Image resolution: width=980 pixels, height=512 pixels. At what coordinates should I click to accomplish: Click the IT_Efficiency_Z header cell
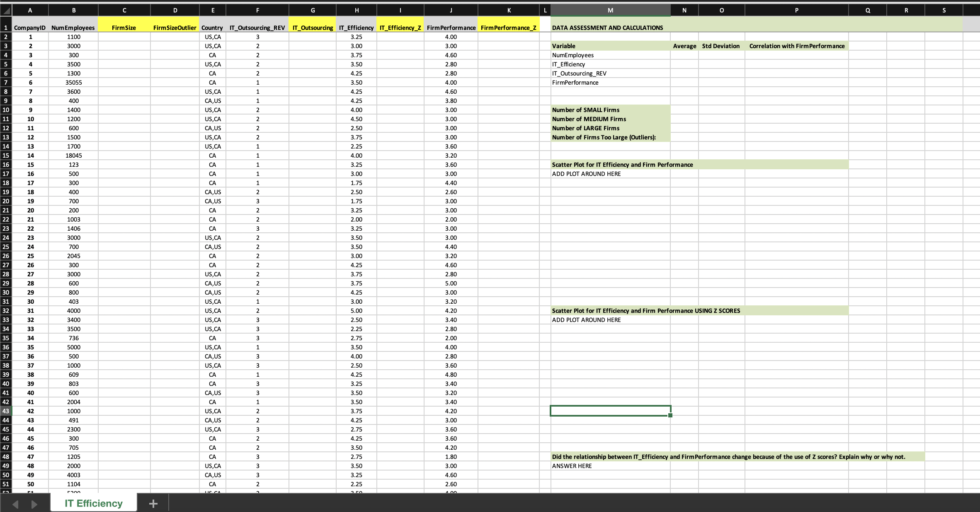click(400, 27)
